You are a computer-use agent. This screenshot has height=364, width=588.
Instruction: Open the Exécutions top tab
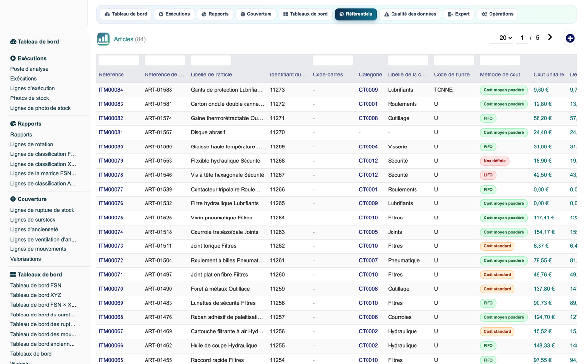coord(174,14)
